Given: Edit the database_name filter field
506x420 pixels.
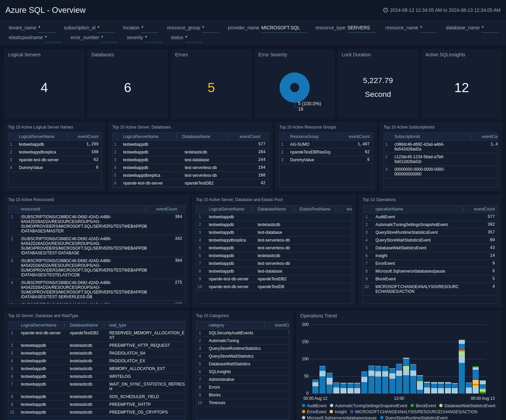Looking at the screenshot, I should pyautogui.click(x=490, y=28).
